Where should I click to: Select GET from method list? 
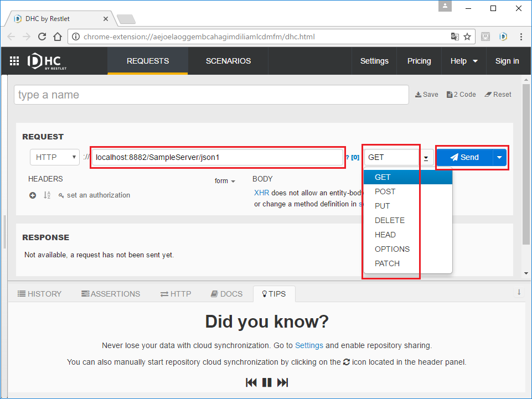(408, 177)
